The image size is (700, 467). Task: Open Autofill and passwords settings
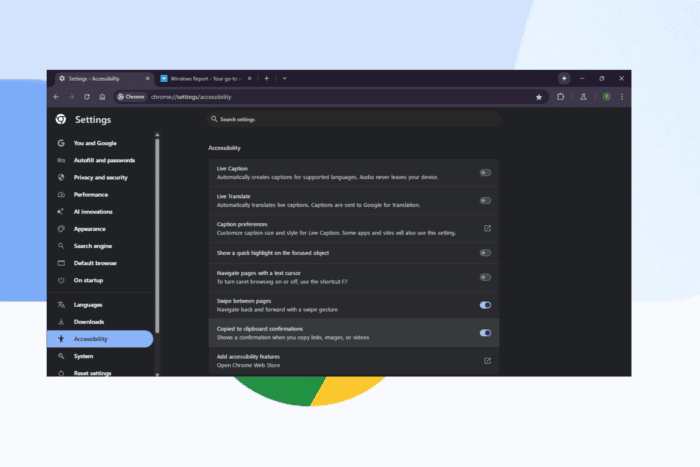click(x=100, y=160)
